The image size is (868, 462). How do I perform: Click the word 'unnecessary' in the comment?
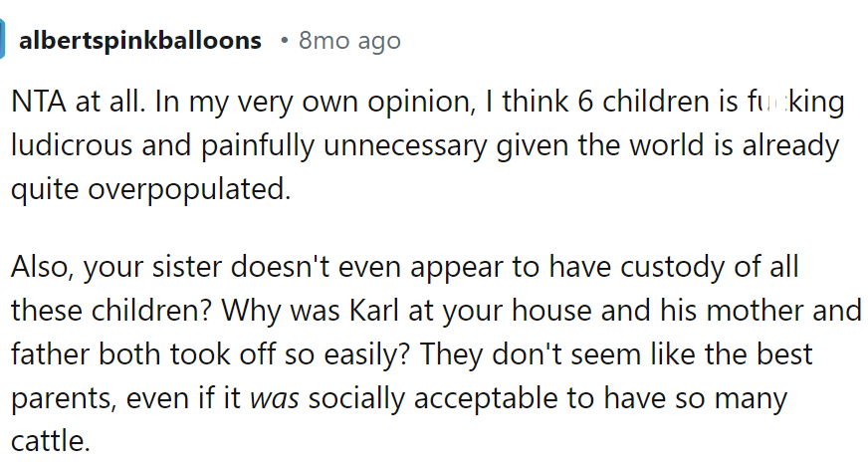click(x=405, y=146)
